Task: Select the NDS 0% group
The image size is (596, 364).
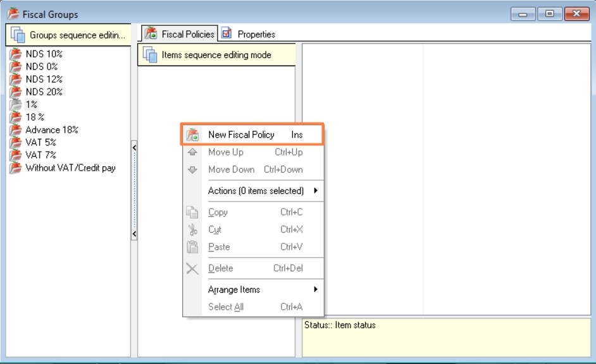Action: [x=41, y=66]
